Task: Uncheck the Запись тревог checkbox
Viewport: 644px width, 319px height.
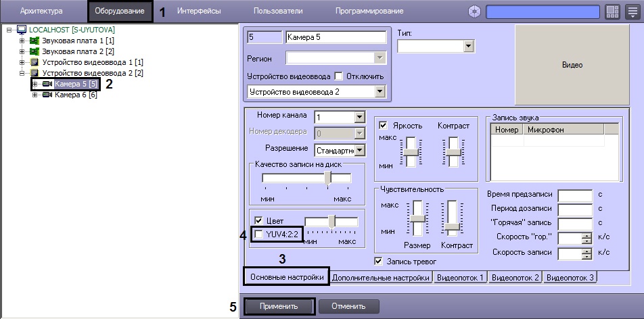Action: tap(378, 261)
